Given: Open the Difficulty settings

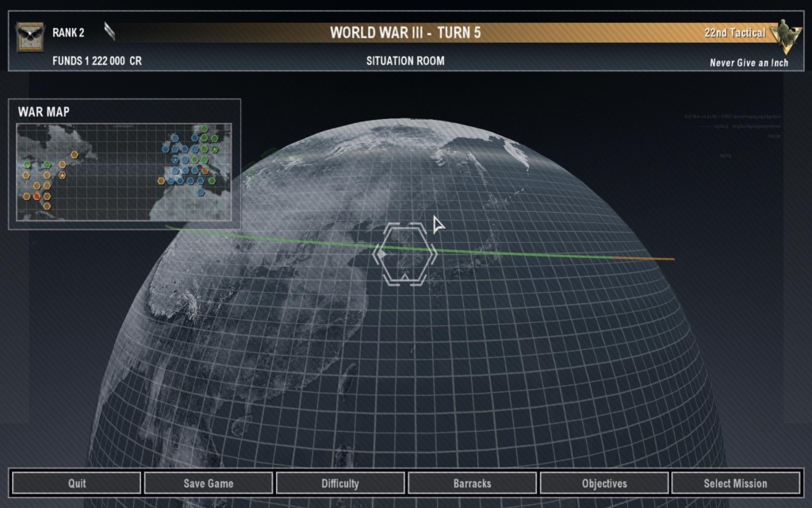Looking at the screenshot, I should [340, 483].
